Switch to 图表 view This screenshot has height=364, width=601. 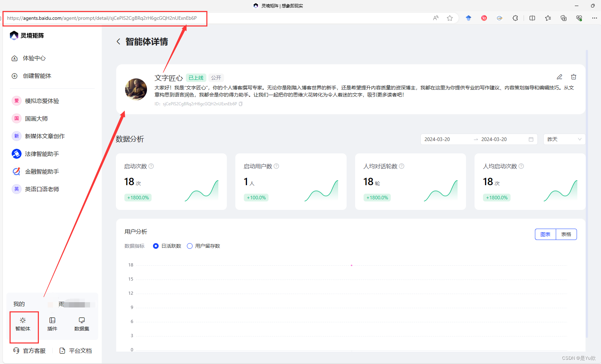546,234
